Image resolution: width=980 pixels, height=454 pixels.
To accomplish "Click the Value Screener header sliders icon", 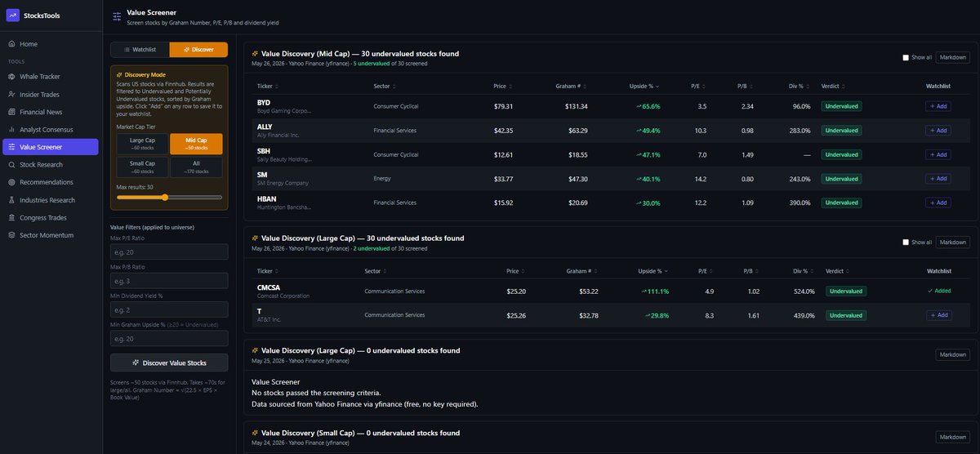I will (x=117, y=16).
